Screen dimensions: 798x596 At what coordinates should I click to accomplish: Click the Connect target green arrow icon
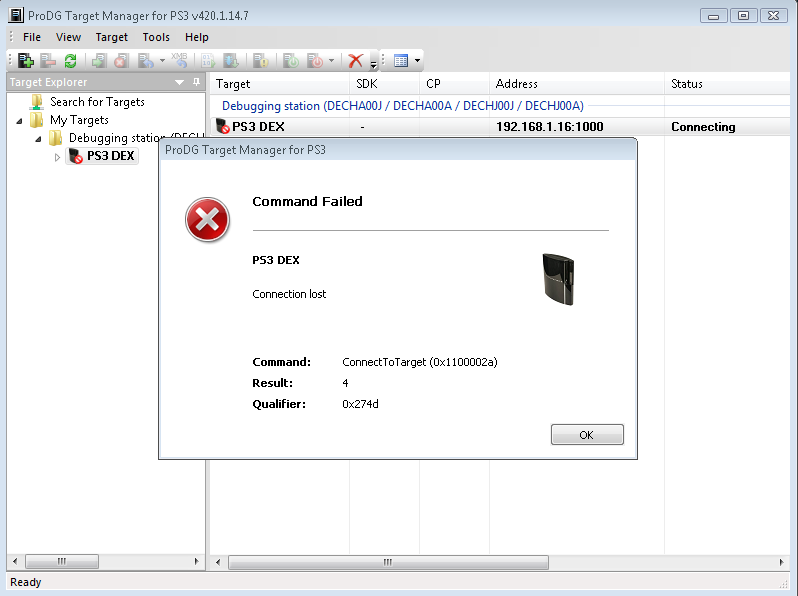(98, 61)
